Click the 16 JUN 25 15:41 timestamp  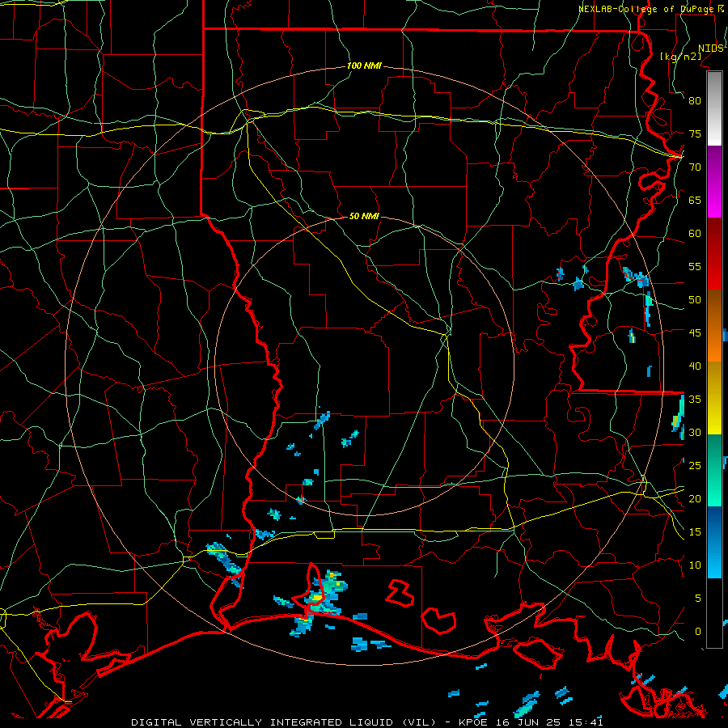[549, 722]
